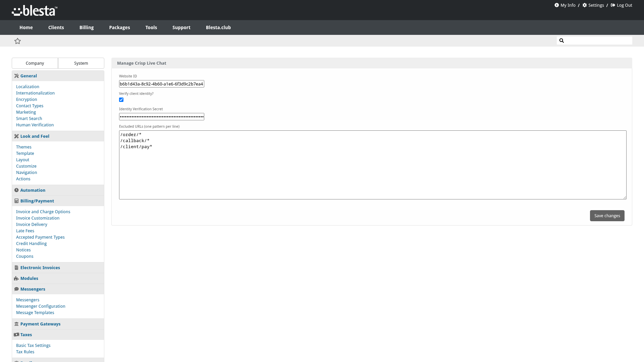The image size is (644, 362).
Task: Click the Automation clock icon
Action: point(16,190)
